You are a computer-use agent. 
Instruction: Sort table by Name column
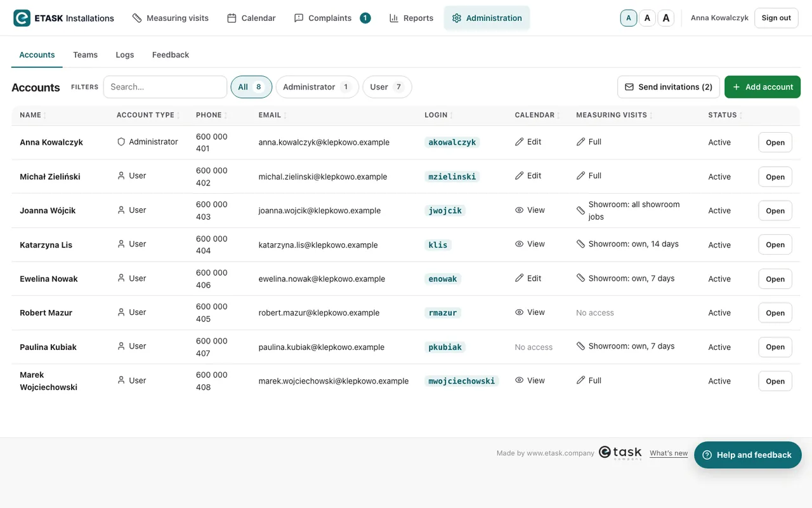[33, 115]
